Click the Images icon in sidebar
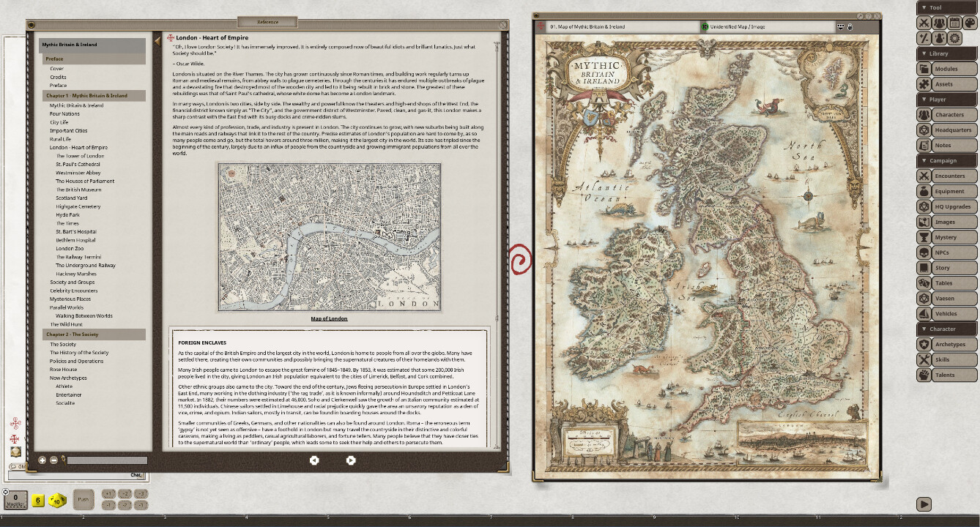The width and height of the screenshot is (980, 527). [x=924, y=223]
